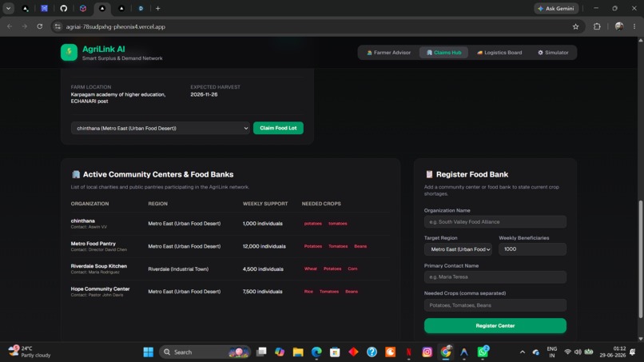Open the Chrome profile avatar
644x362 pixels.
pyautogui.click(x=619, y=26)
